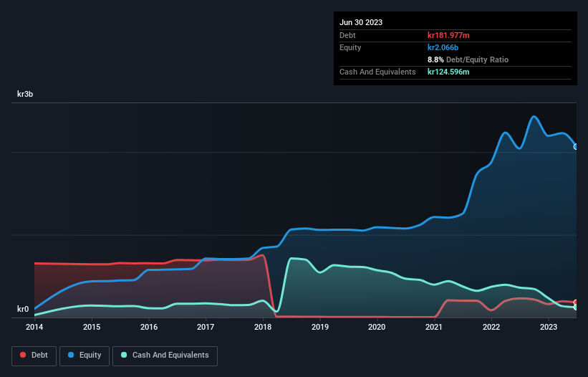Click the kr2.066b equity value
Viewport: 588px width, 377px height.
pos(443,47)
